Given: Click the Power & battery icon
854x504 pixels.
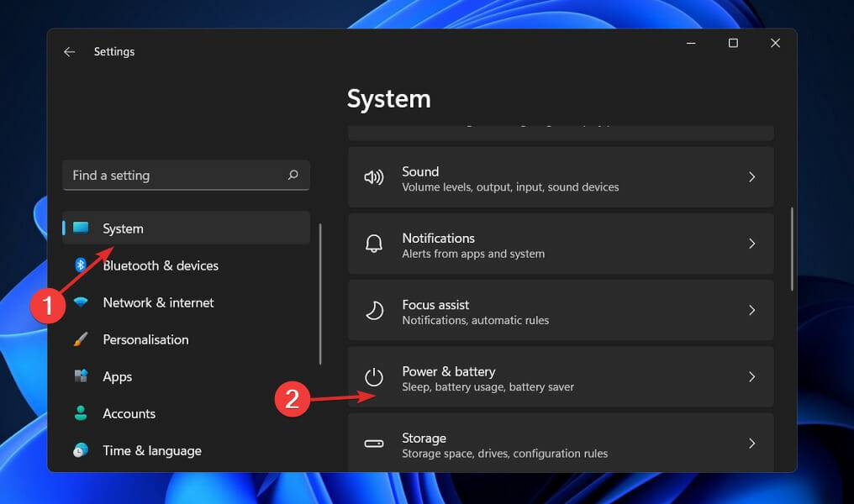Looking at the screenshot, I should click(x=373, y=377).
